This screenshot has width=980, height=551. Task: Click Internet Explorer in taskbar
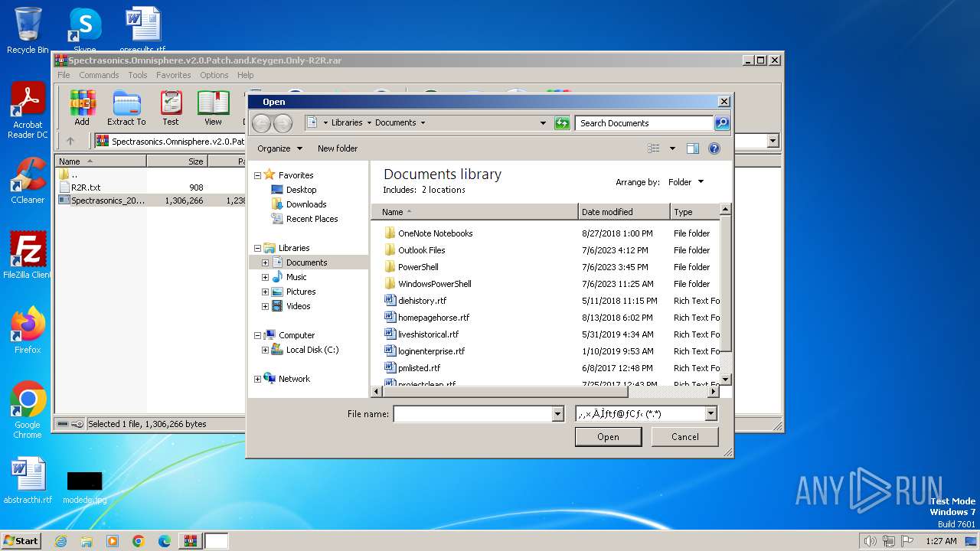pos(60,541)
